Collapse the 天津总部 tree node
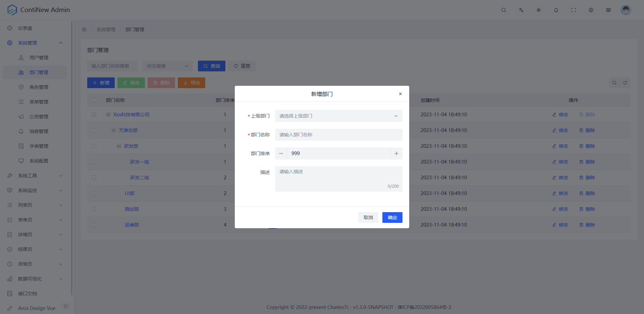This screenshot has height=314, width=644. [x=114, y=130]
